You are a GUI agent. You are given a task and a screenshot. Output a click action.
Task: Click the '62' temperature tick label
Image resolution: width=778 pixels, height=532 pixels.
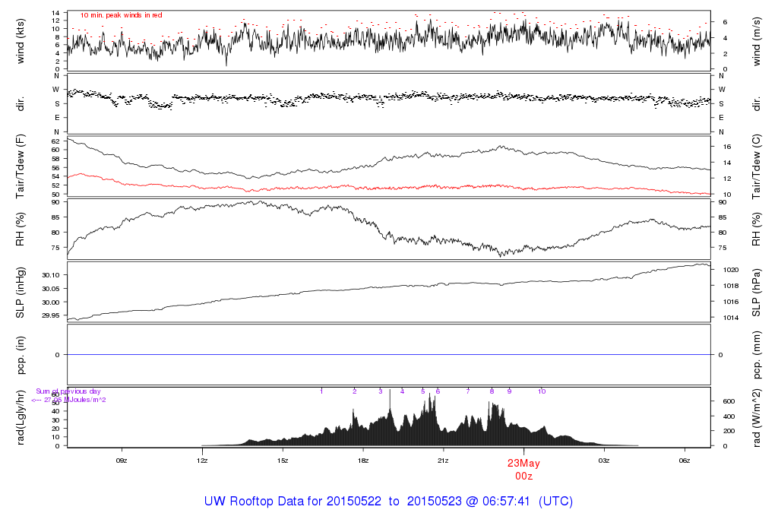pos(55,141)
